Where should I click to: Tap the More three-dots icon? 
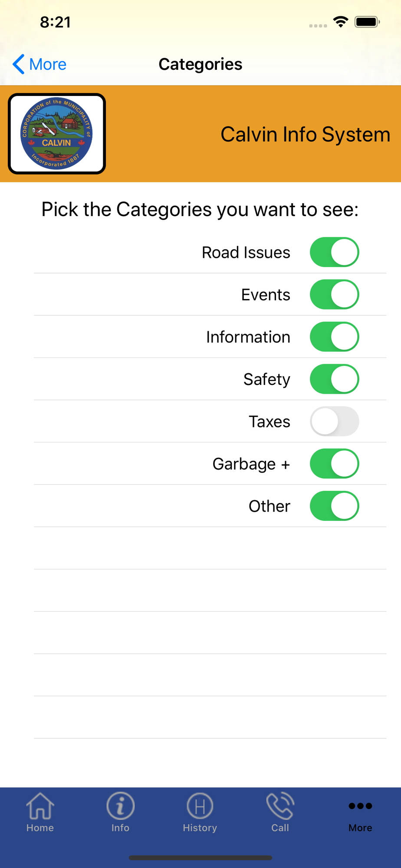(x=360, y=806)
